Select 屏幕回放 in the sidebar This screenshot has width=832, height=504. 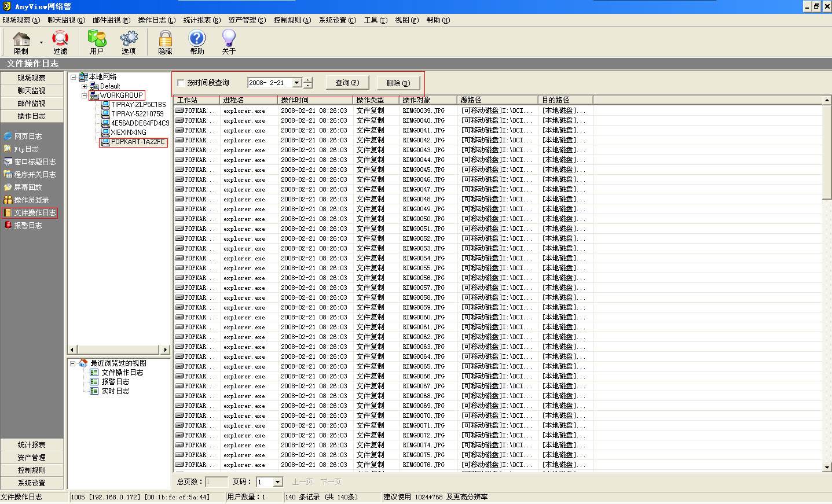click(28, 187)
